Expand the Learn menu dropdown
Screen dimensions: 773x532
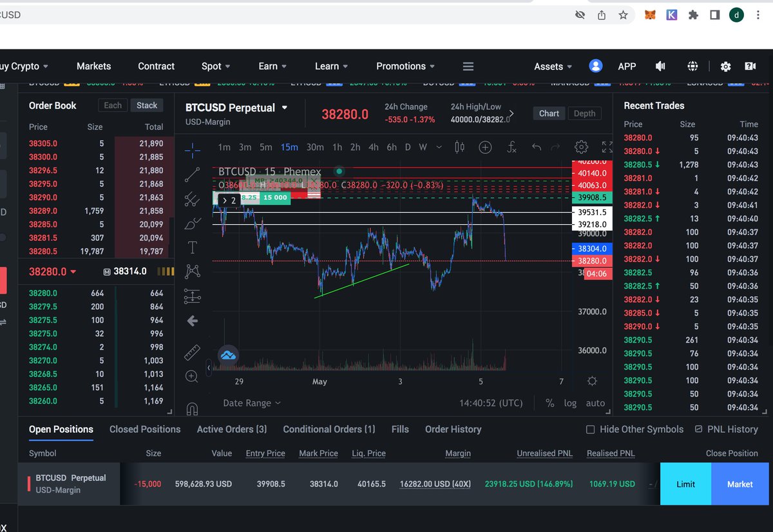coord(331,66)
